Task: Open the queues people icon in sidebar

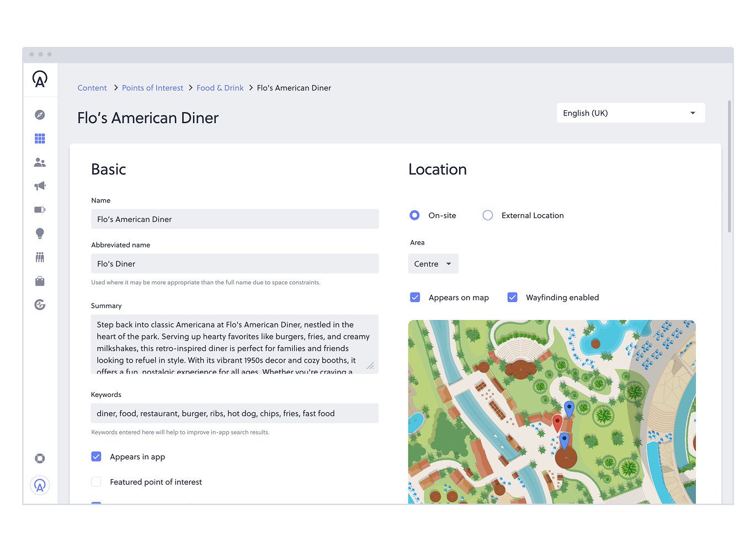Action: (x=40, y=257)
